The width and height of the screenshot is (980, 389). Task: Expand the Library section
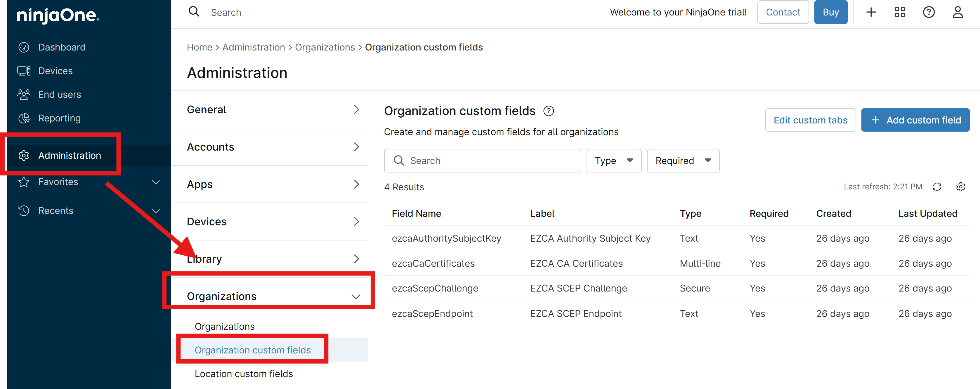pos(269,259)
